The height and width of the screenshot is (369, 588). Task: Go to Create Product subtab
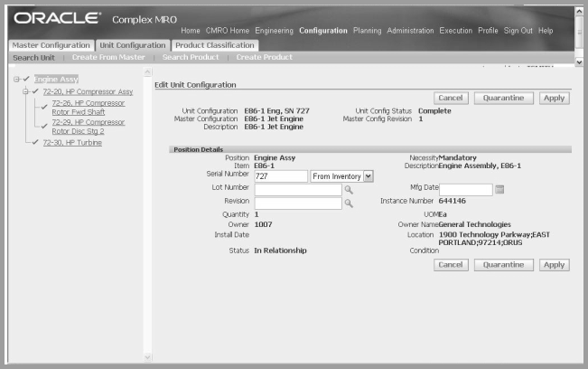(x=265, y=57)
